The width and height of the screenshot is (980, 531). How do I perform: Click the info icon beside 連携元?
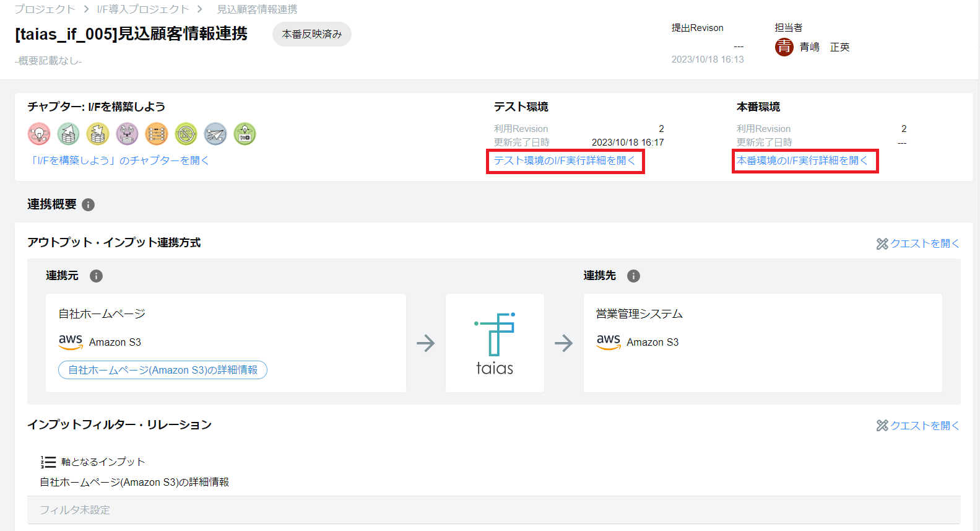pyautogui.click(x=96, y=276)
